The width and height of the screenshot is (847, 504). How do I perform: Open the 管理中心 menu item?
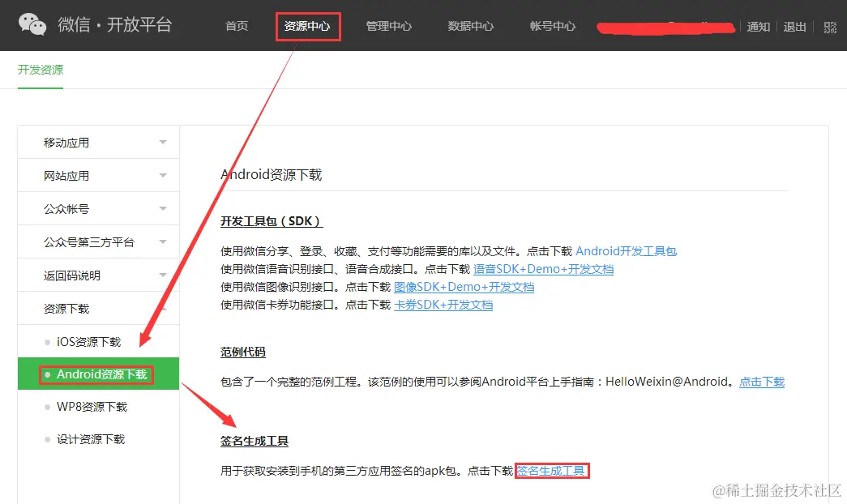point(390,26)
